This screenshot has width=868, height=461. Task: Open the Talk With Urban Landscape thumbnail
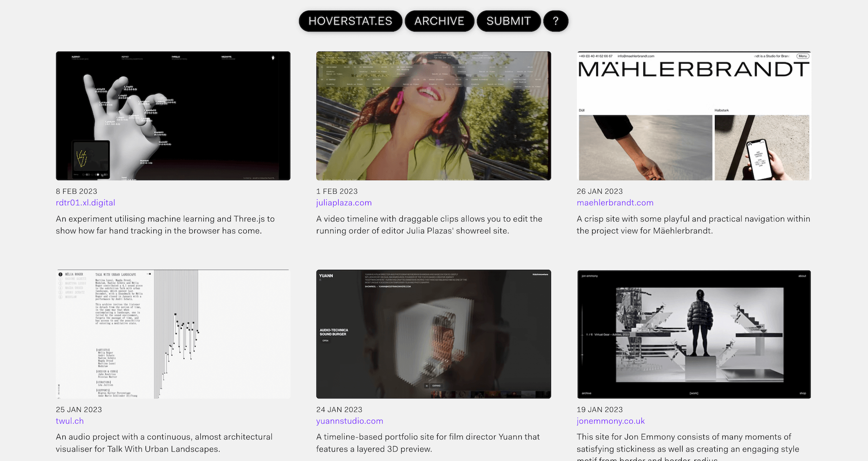[x=173, y=334]
